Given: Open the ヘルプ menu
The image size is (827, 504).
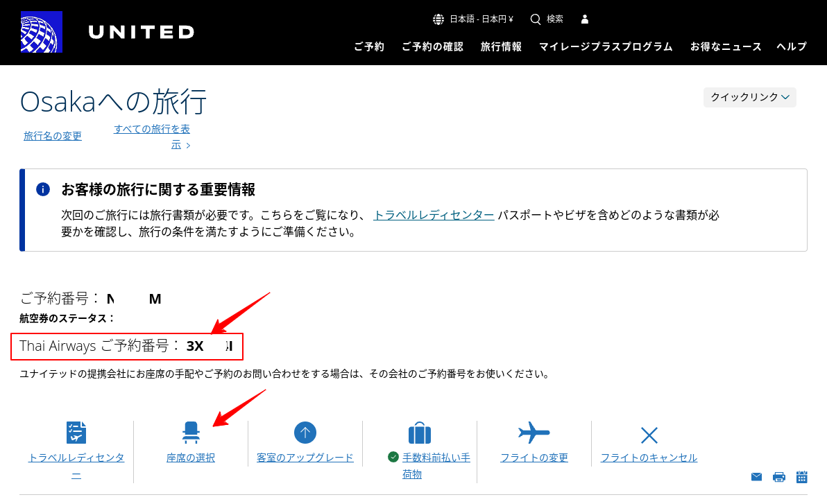Looking at the screenshot, I should [x=792, y=47].
